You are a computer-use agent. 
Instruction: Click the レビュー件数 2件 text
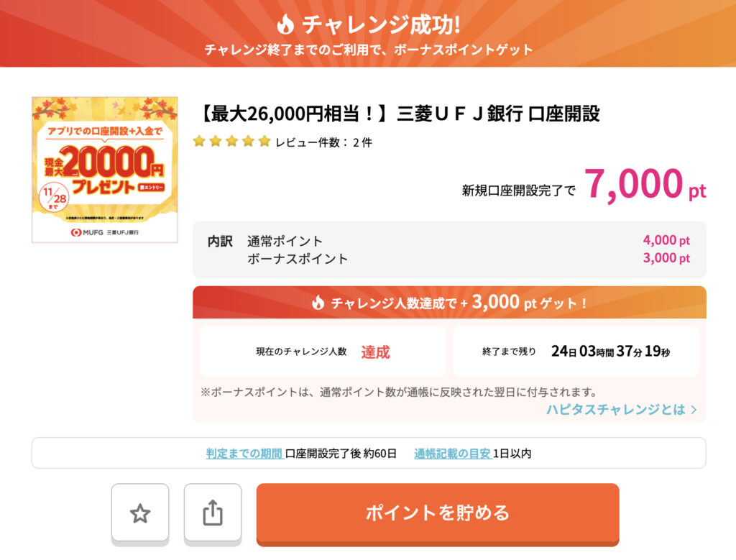323,142
